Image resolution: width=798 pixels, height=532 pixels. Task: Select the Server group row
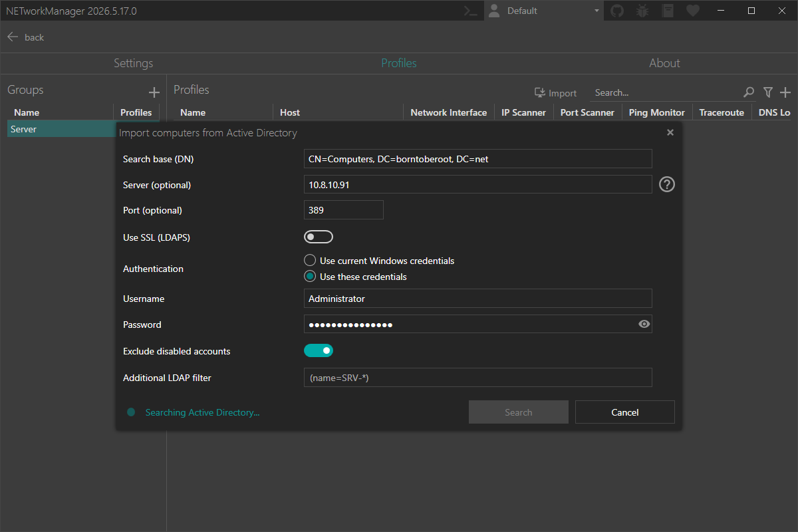click(x=61, y=129)
